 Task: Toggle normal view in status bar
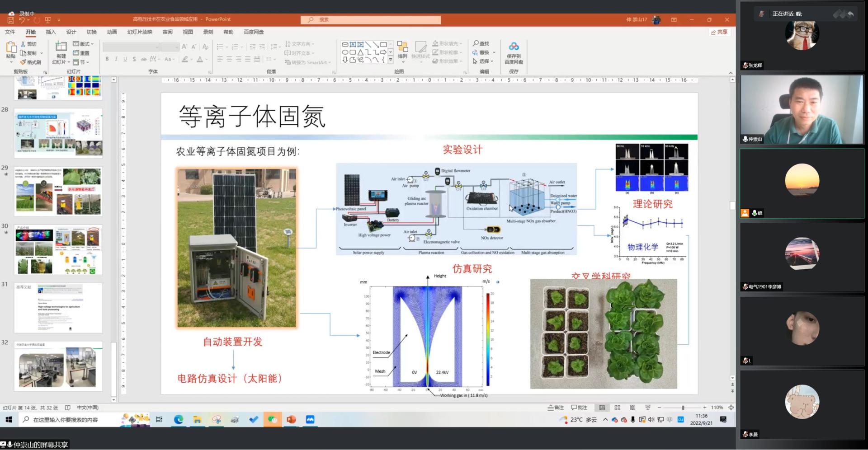(x=602, y=408)
